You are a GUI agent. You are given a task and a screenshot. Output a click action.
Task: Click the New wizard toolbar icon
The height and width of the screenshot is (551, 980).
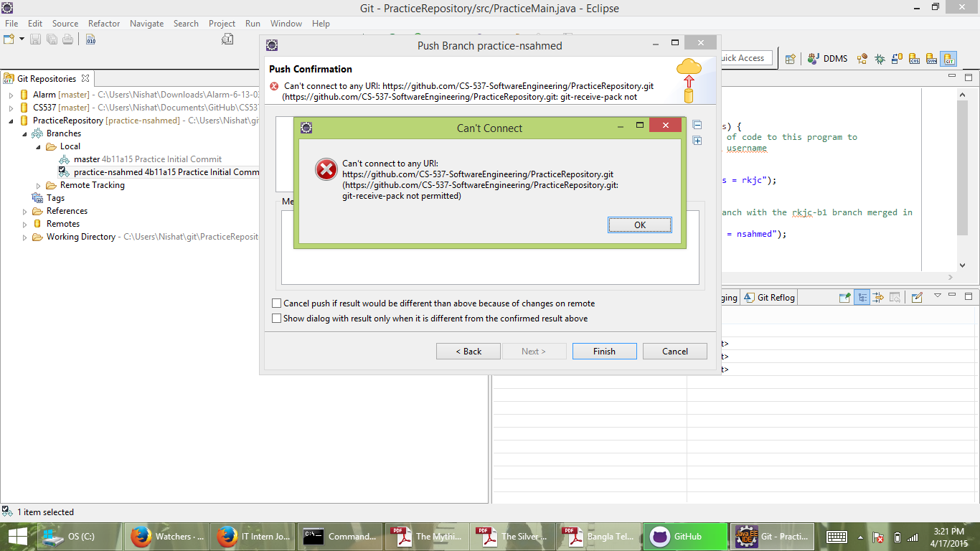[x=11, y=39]
